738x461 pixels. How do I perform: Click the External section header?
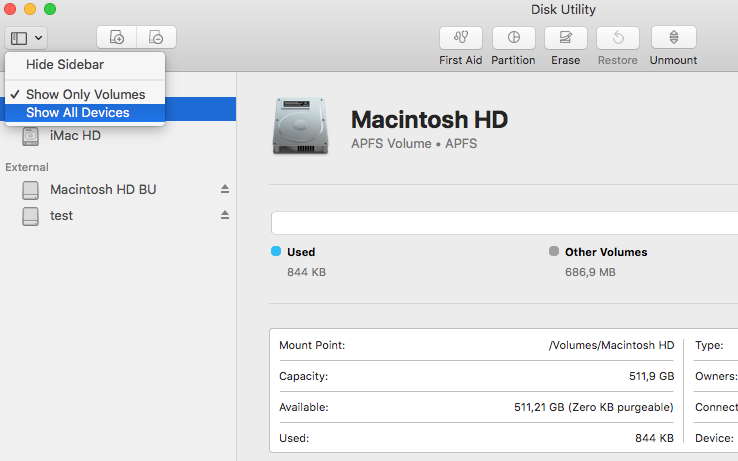point(27,167)
